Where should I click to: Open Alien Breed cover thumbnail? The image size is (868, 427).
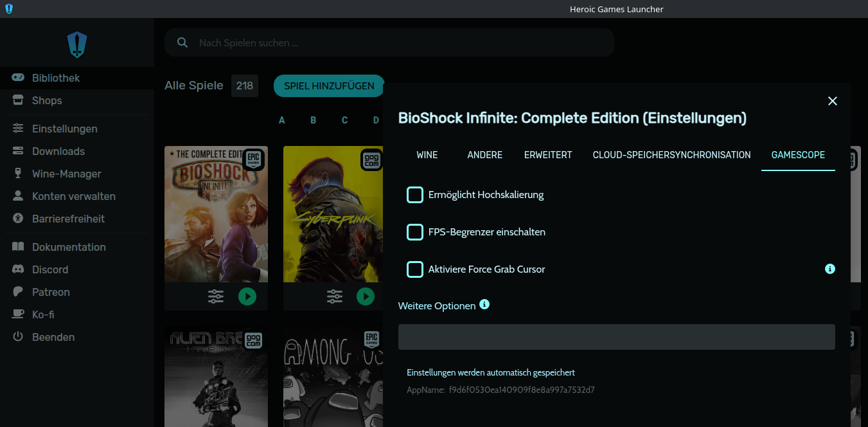click(216, 377)
